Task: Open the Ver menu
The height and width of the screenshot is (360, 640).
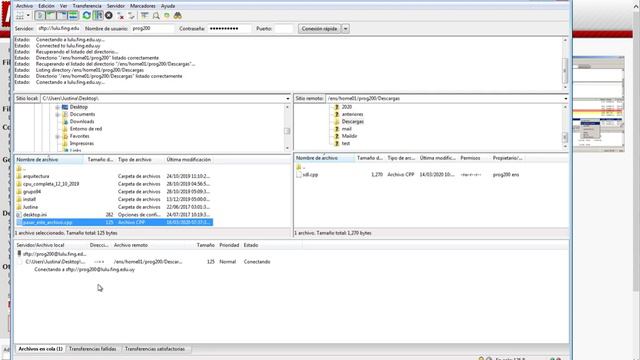Action: [63, 6]
